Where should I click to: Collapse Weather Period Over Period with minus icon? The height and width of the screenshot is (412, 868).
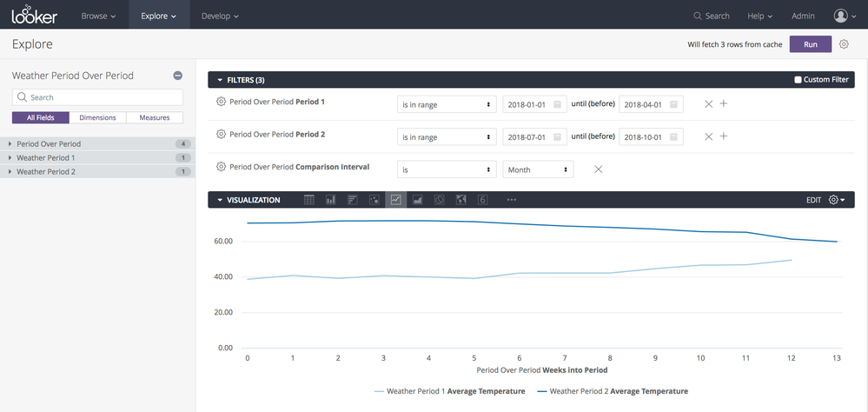pyautogui.click(x=178, y=76)
